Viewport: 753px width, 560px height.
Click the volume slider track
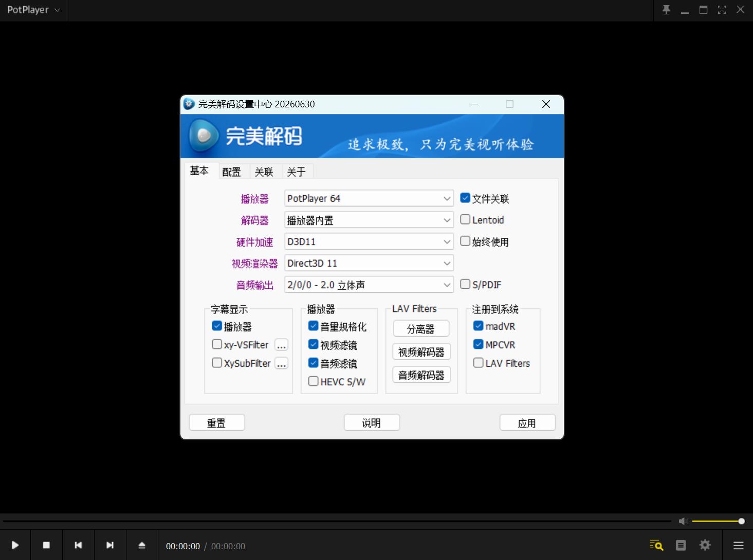pyautogui.click(x=718, y=521)
